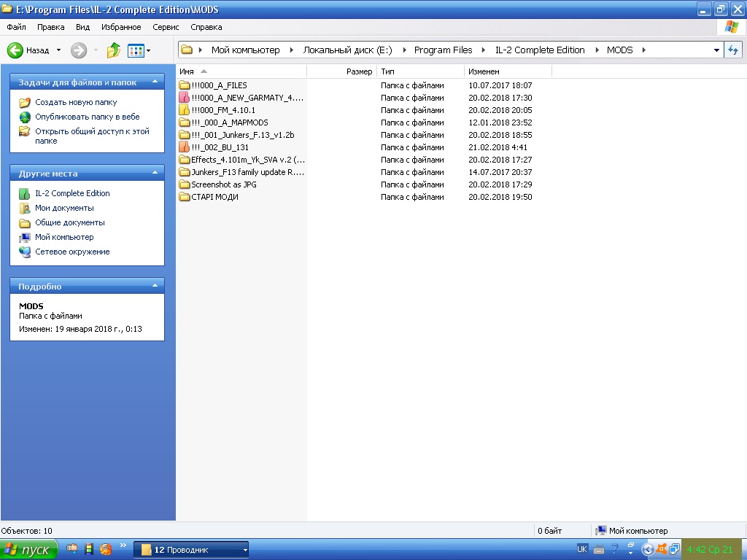
Task: Select СТАРІ МОДИ folder icon
Action: 185,197
